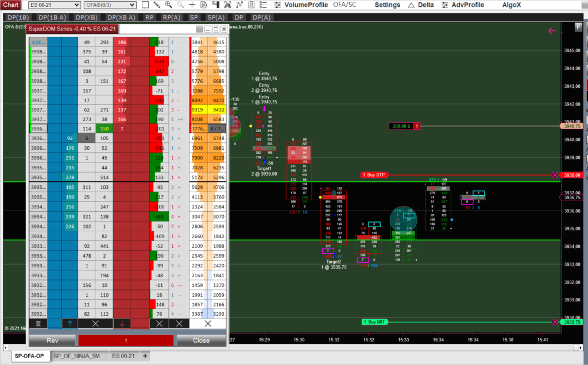This screenshot has height=365, width=588.
Task: Open the OFA®(8/3) interval dropdown
Action: [110, 5]
